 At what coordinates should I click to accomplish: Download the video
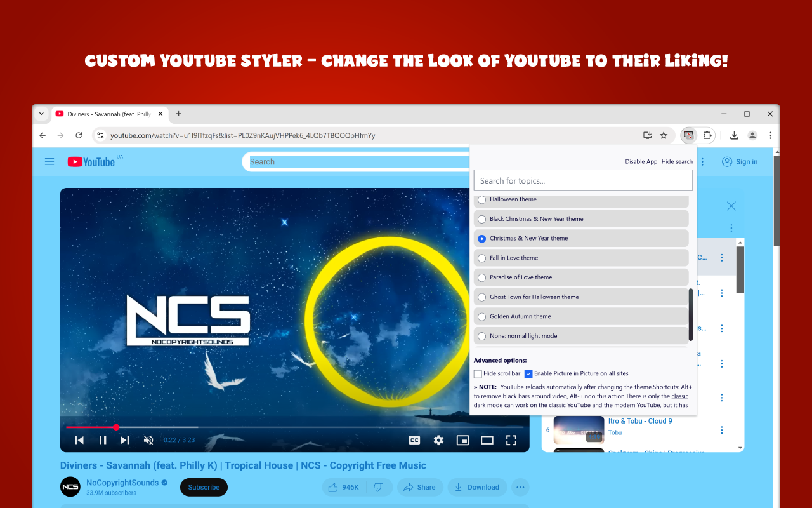click(x=477, y=487)
